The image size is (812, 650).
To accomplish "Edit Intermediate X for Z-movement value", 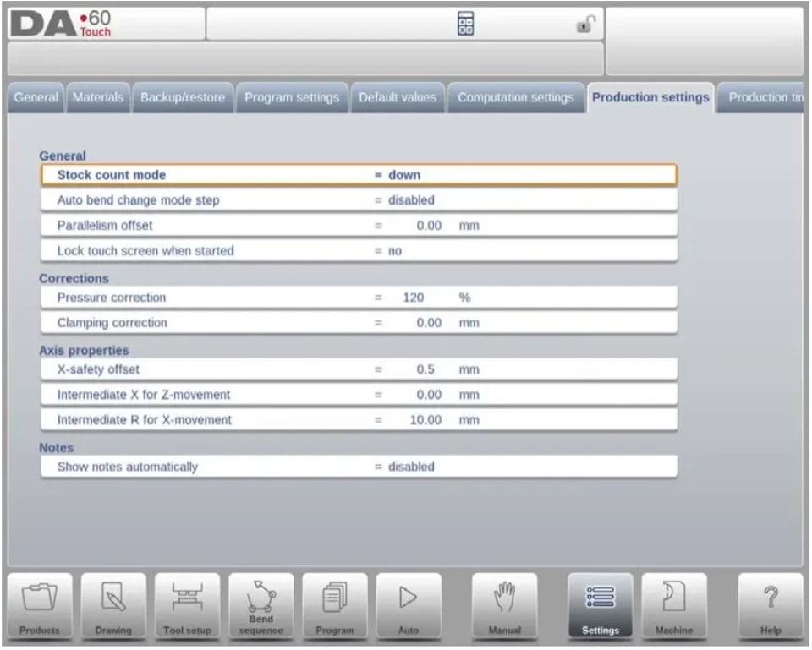I will click(359, 395).
